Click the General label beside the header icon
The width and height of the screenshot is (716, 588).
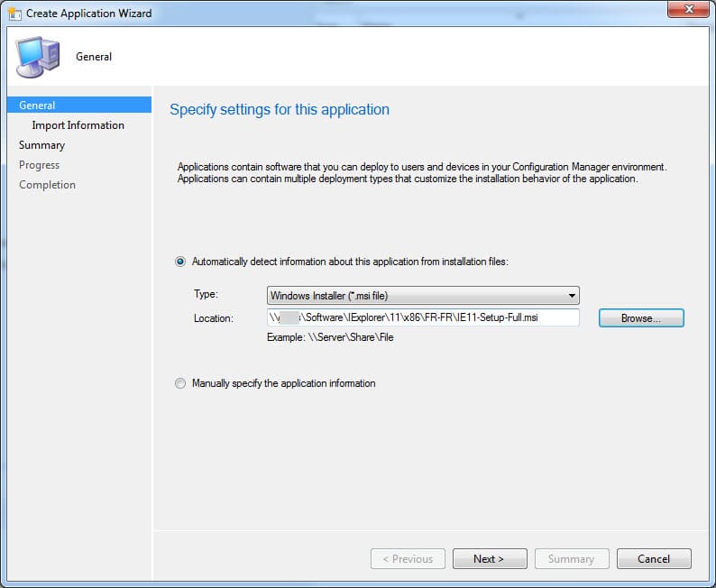pyautogui.click(x=94, y=57)
